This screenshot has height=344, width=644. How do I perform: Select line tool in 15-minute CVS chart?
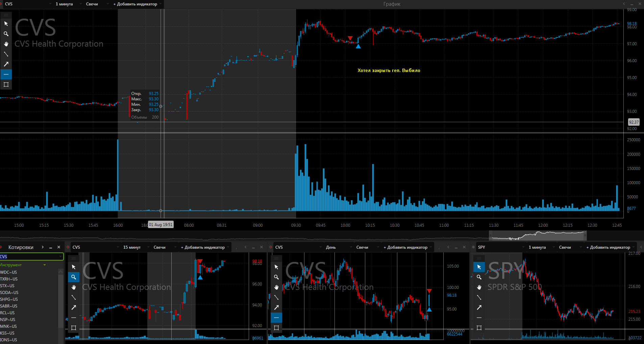click(74, 297)
